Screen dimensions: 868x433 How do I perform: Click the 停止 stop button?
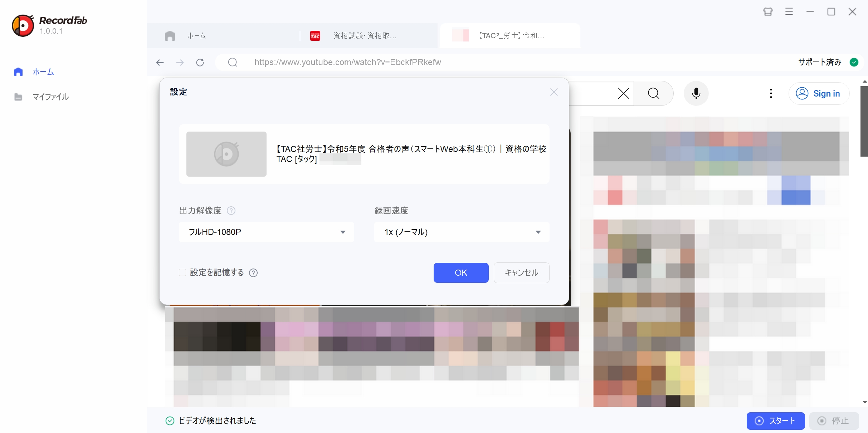[834, 421]
